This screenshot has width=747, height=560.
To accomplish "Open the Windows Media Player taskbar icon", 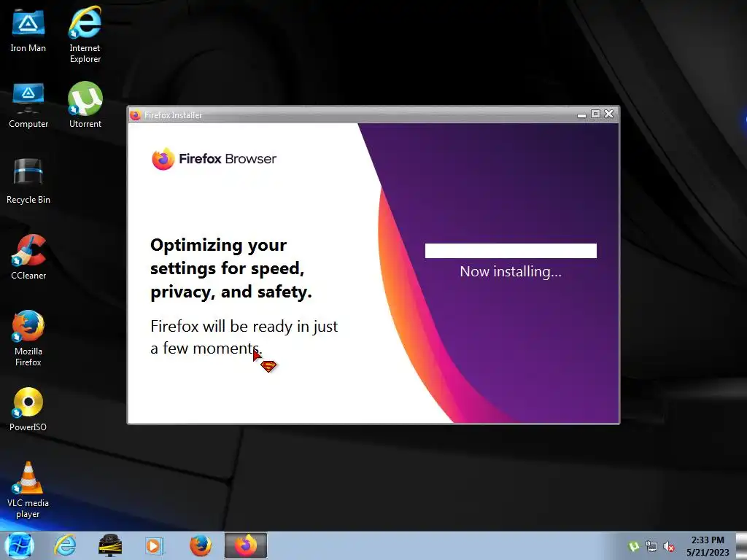I will click(x=154, y=545).
